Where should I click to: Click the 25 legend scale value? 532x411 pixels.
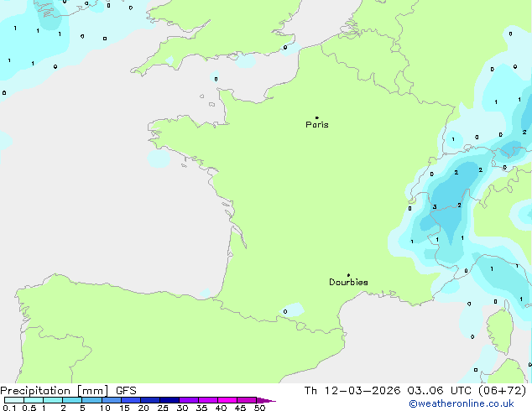(163, 408)
